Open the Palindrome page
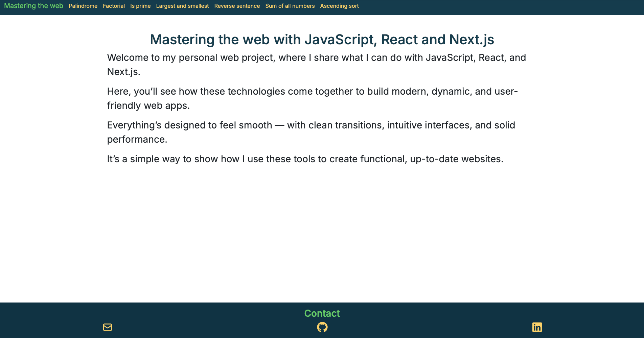This screenshot has height=338, width=644. (83, 6)
